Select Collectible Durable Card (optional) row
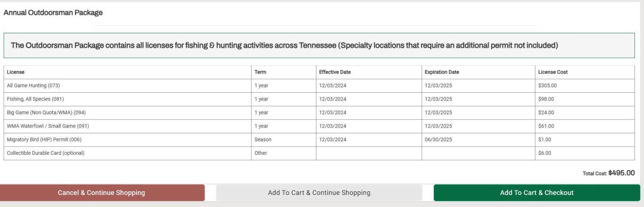The width and height of the screenshot is (644, 207). point(319,153)
